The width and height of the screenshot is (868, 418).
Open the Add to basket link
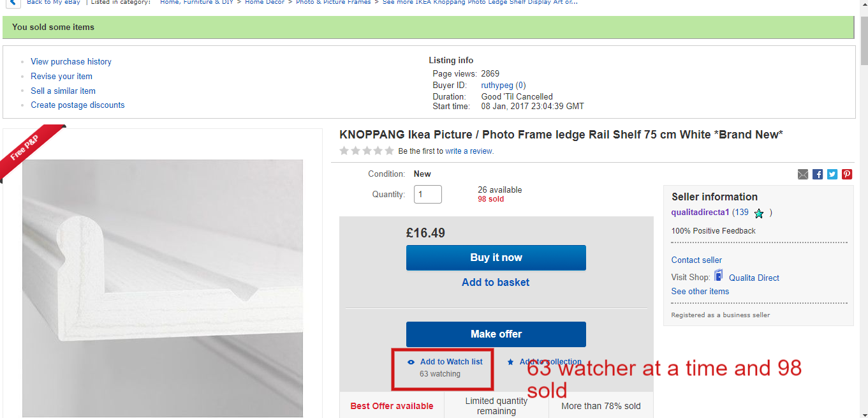(x=496, y=282)
